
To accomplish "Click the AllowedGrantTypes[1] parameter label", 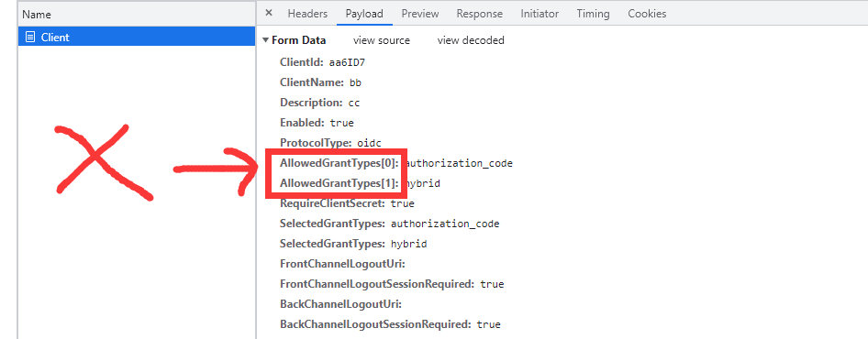I will [339, 183].
